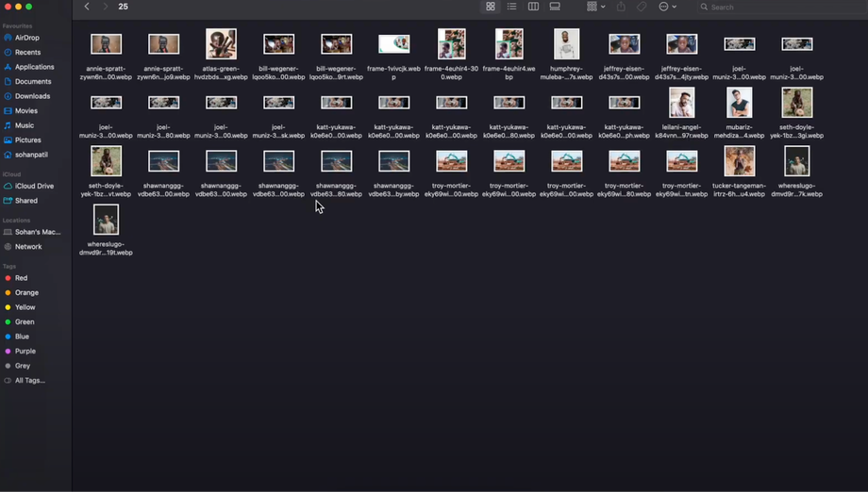Go back with the left arrow
This screenshot has width=868, height=492.
tap(87, 7)
